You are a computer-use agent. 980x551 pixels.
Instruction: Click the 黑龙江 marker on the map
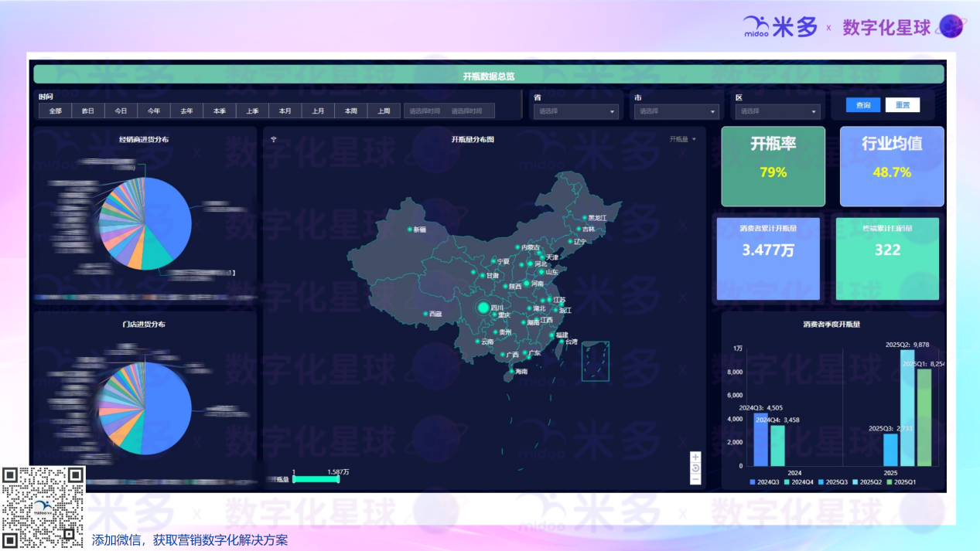[x=585, y=218]
